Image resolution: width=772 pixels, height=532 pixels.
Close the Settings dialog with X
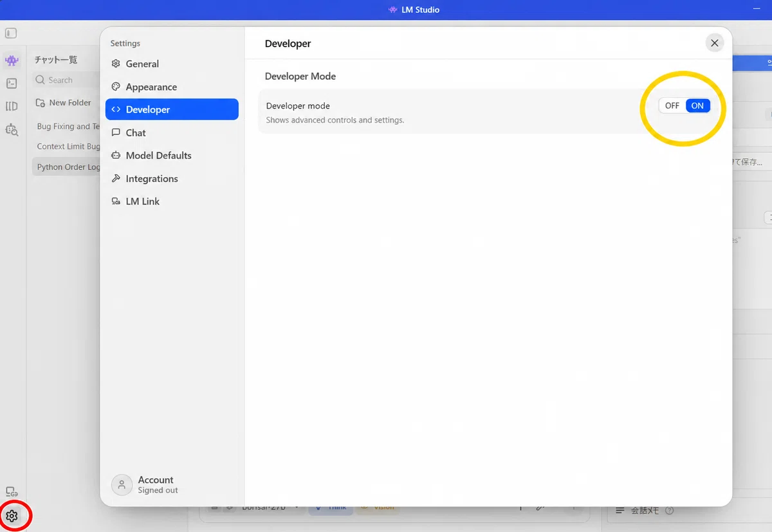pos(714,43)
